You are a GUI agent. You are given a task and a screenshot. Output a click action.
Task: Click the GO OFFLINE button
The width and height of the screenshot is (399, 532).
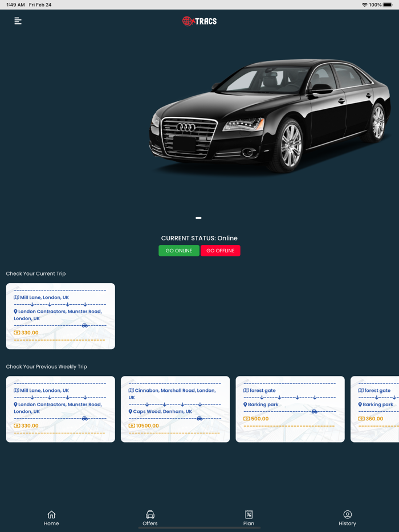pyautogui.click(x=221, y=251)
